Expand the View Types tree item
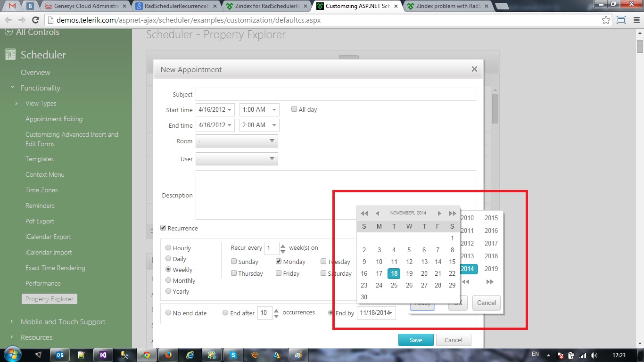This screenshot has width=644, height=362. pyautogui.click(x=17, y=103)
